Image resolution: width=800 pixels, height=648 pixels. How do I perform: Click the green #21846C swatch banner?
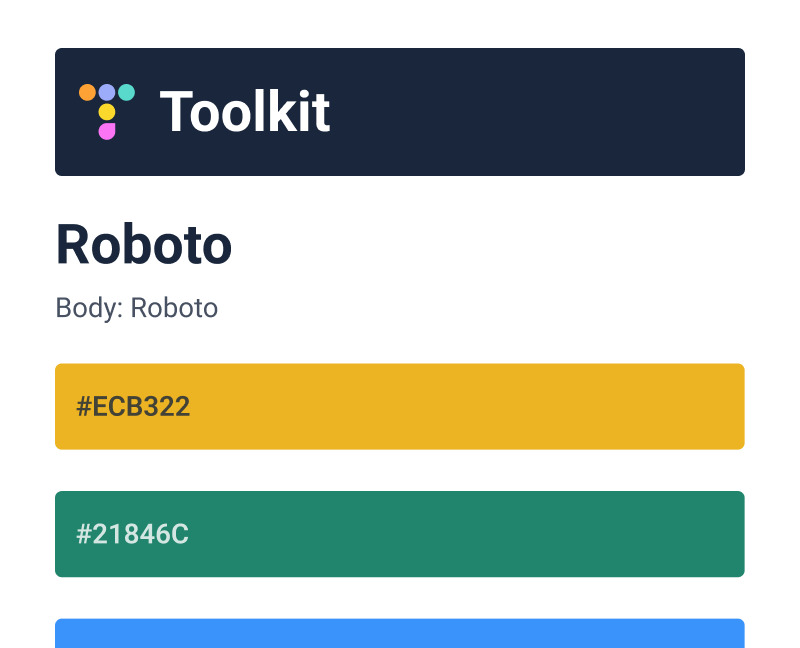click(x=400, y=534)
